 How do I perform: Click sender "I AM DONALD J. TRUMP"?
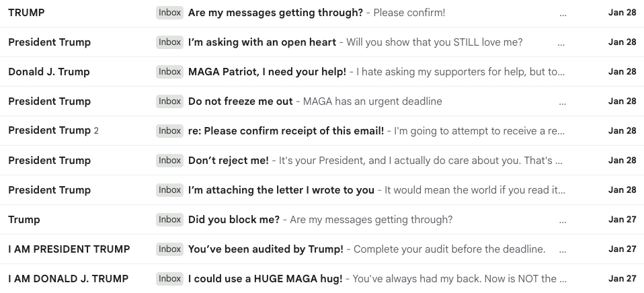point(69,279)
